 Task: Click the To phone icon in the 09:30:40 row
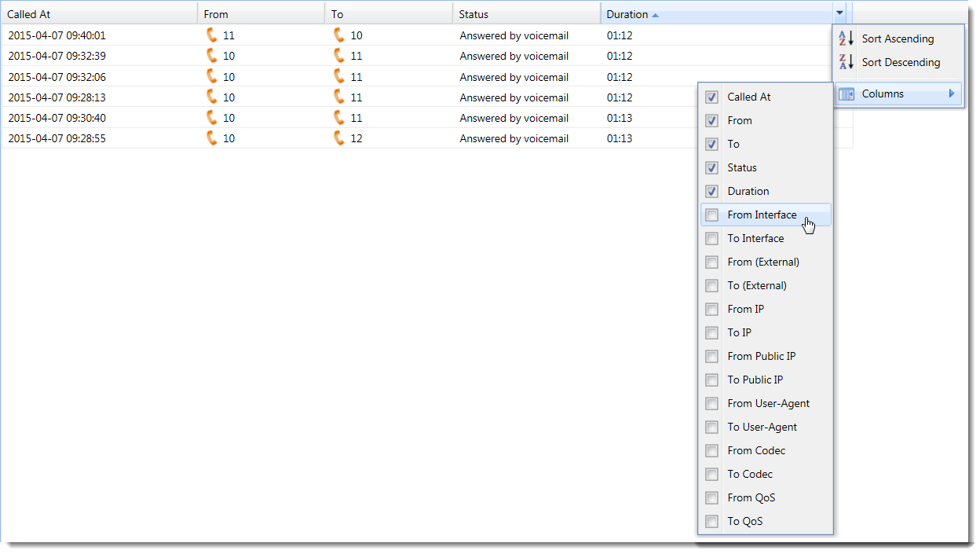coord(339,117)
